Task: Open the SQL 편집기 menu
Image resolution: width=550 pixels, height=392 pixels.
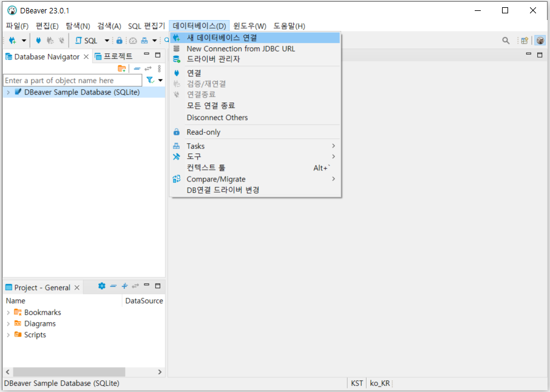Action: pyautogui.click(x=146, y=26)
